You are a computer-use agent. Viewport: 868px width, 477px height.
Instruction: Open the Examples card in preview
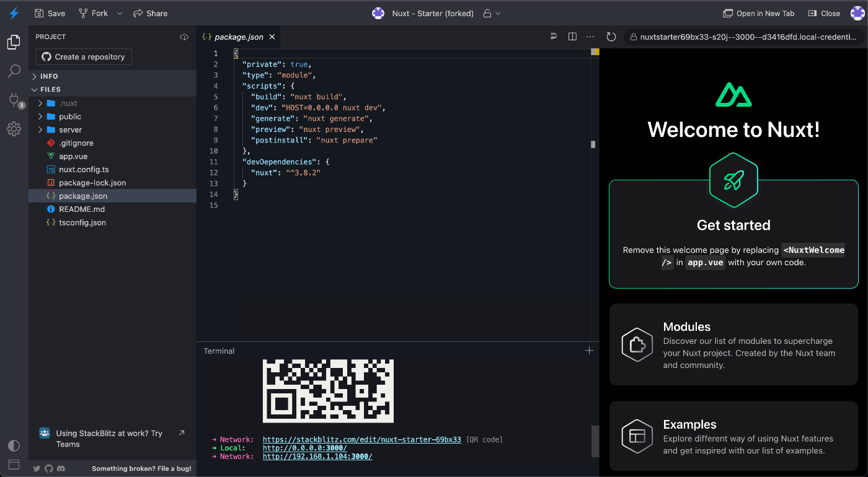pyautogui.click(x=733, y=436)
